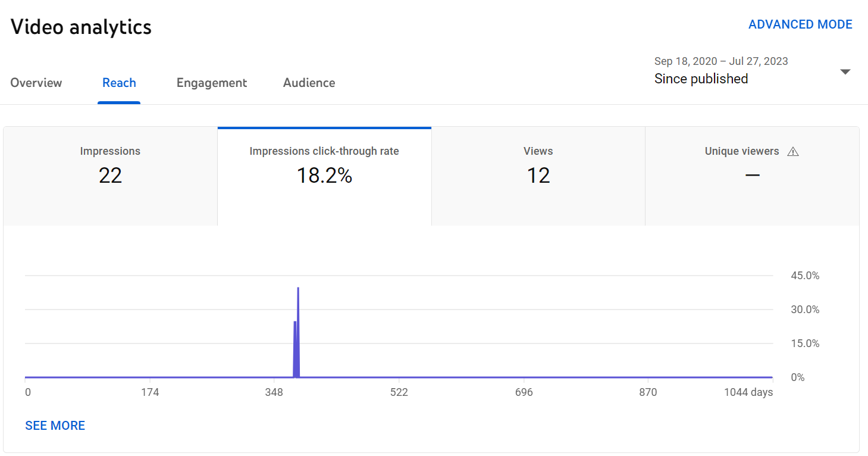Screen dimensions: 868x456
Task: Expand the date range dropdown arrow
Action: [x=845, y=72]
